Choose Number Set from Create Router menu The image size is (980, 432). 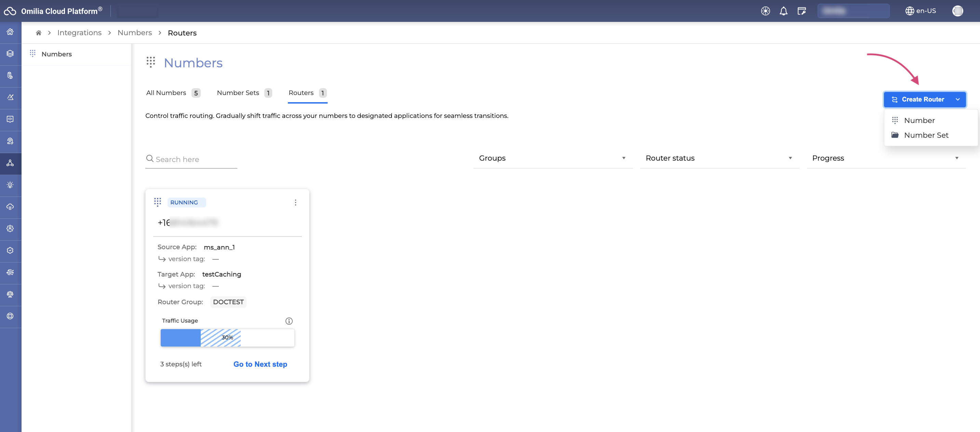coord(926,135)
